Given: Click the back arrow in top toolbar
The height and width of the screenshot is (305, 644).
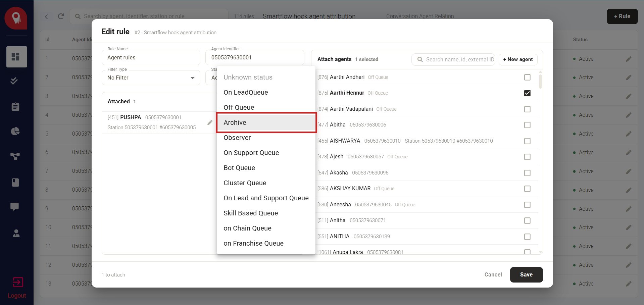Looking at the screenshot, I should 46,16.
